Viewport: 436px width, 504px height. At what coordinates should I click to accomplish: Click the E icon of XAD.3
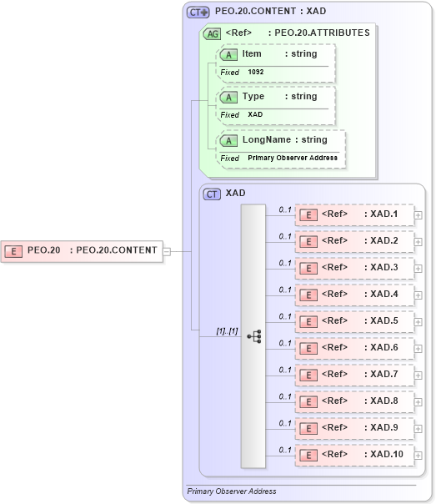pos(308,269)
